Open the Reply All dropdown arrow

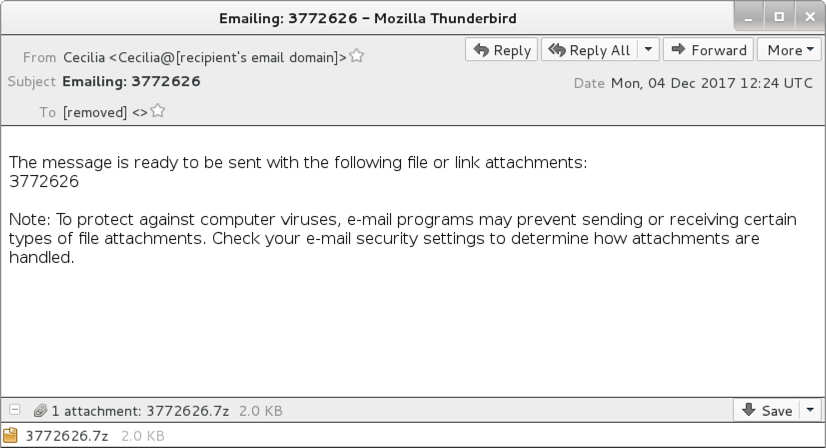pyautogui.click(x=648, y=50)
